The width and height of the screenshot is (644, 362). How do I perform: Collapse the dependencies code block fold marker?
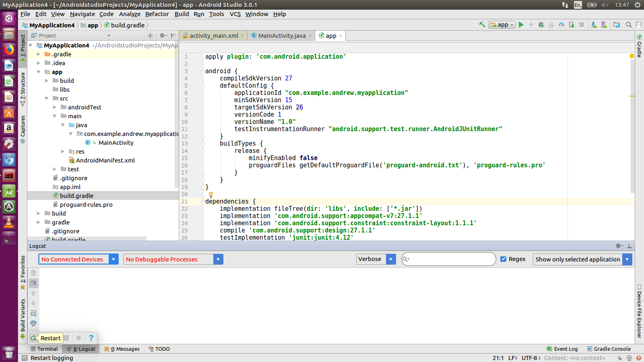pos(203,202)
